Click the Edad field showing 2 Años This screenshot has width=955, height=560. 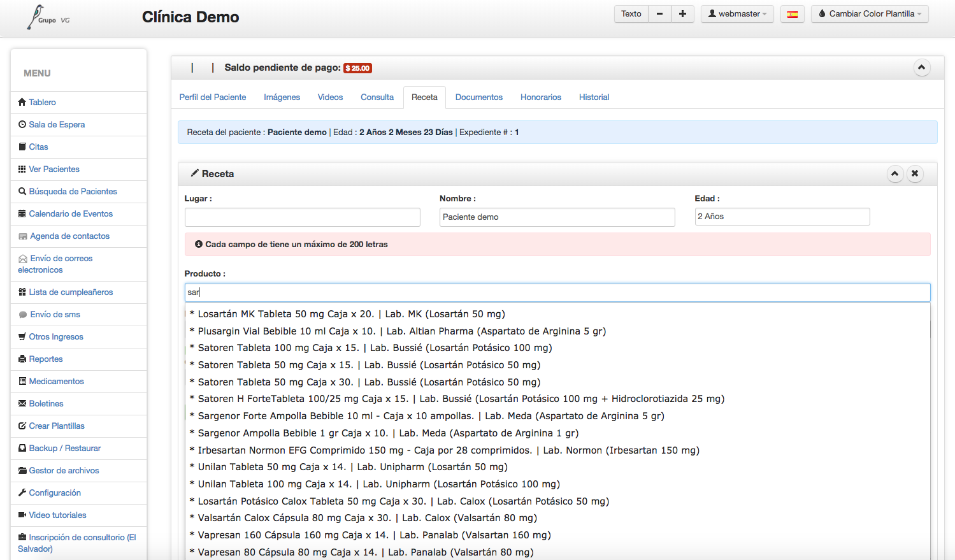click(x=782, y=217)
